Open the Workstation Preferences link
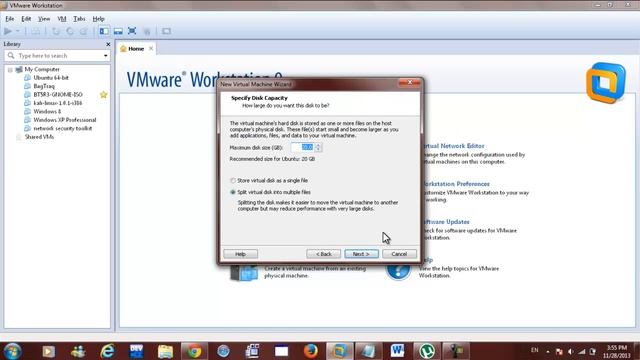This screenshot has height=360, width=640. click(456, 184)
